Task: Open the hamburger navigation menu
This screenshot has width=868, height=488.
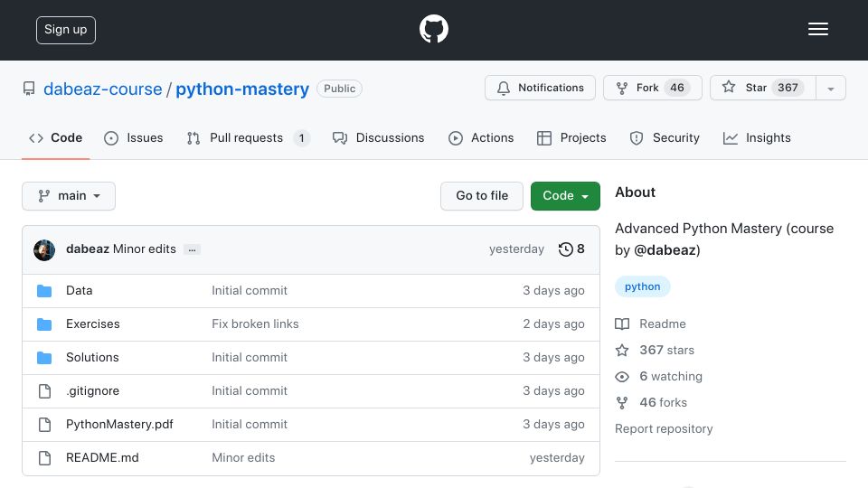Action: 817,29
